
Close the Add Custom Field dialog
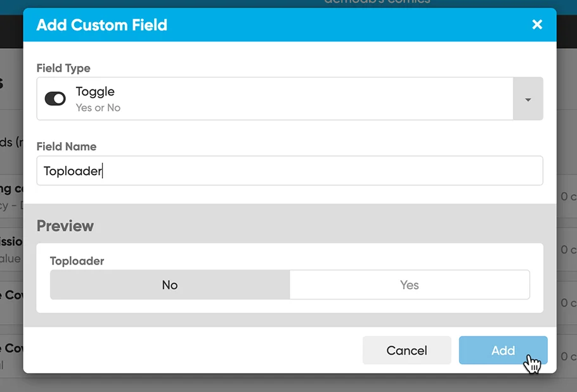pos(537,25)
